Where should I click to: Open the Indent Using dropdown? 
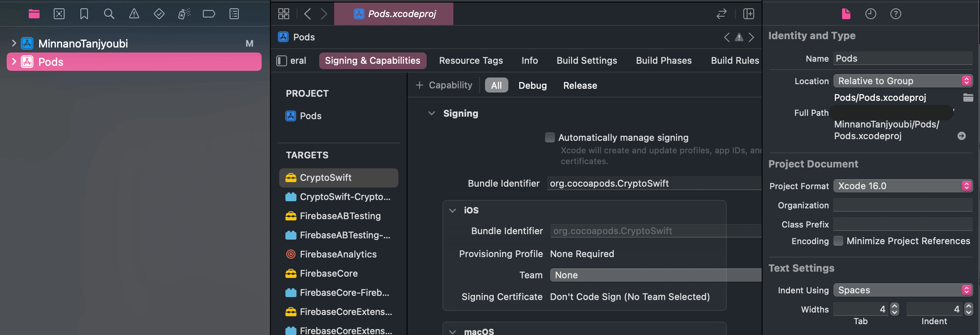pyautogui.click(x=903, y=290)
